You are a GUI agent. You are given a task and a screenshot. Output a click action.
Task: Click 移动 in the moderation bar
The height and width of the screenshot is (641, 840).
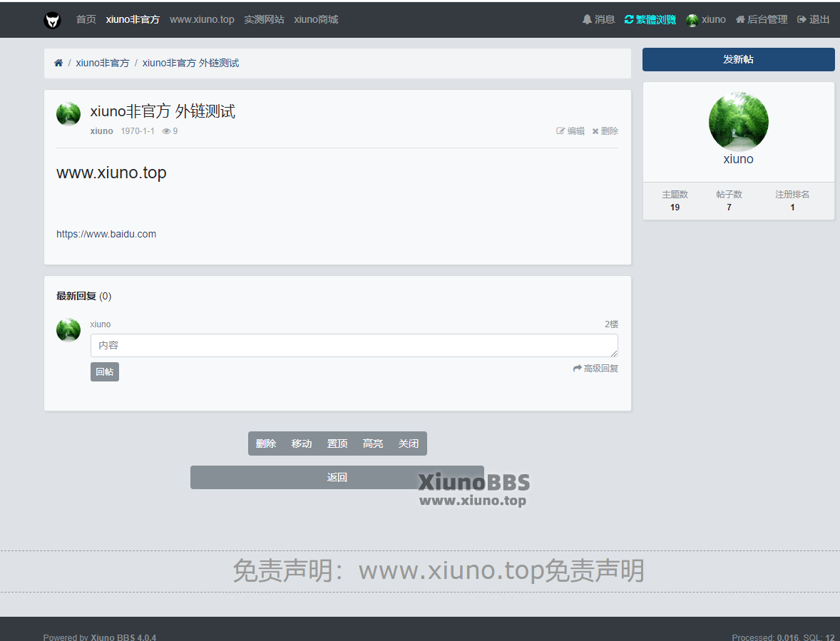coord(302,443)
